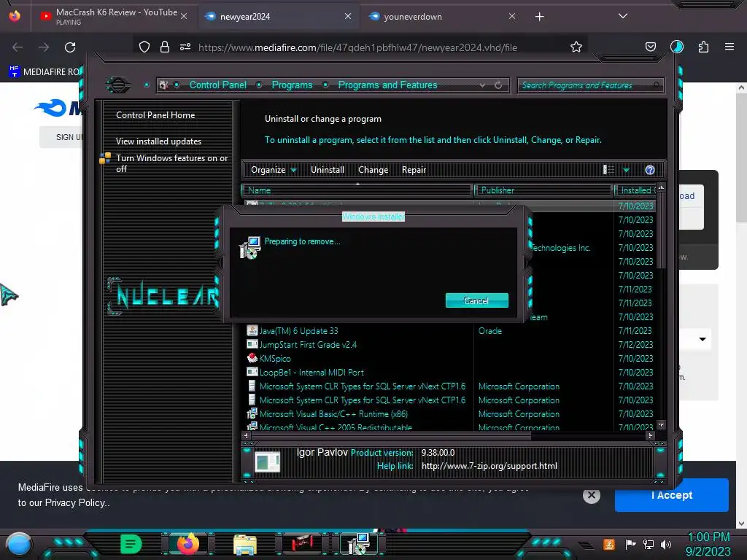Select JumpStart First Grade v2.4 entry
Screen dimensions: 747x560
(x=309, y=345)
